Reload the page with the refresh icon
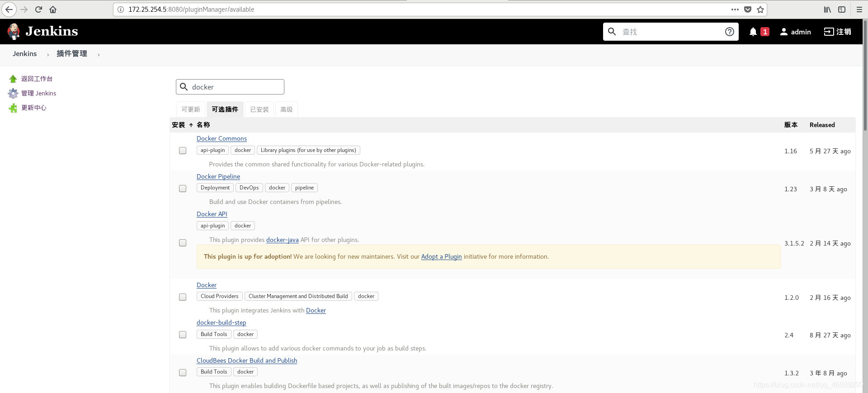 [38, 9]
